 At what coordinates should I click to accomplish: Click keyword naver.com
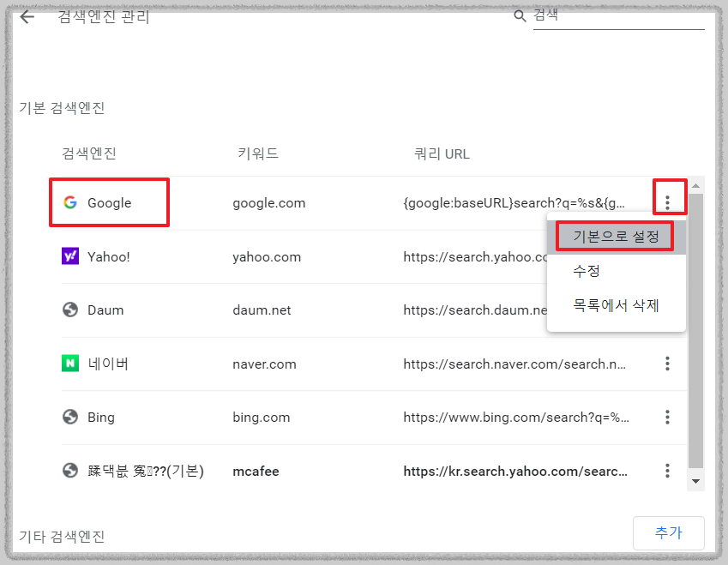[x=264, y=364]
